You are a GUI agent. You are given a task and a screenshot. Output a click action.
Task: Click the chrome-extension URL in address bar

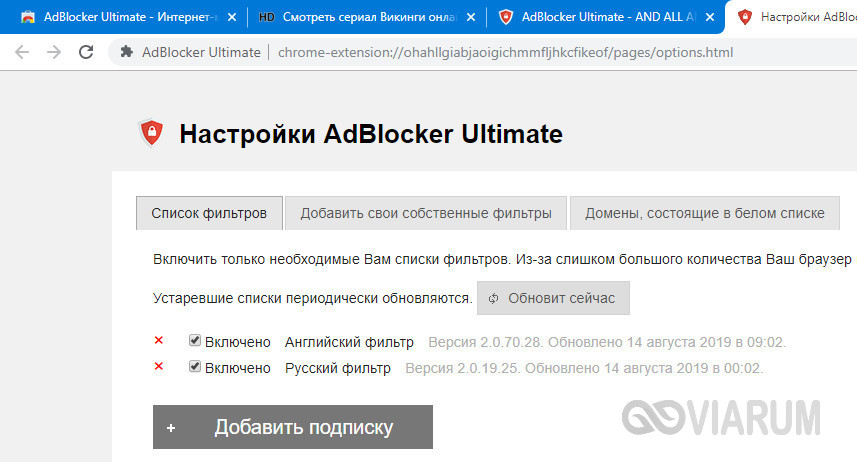point(506,52)
